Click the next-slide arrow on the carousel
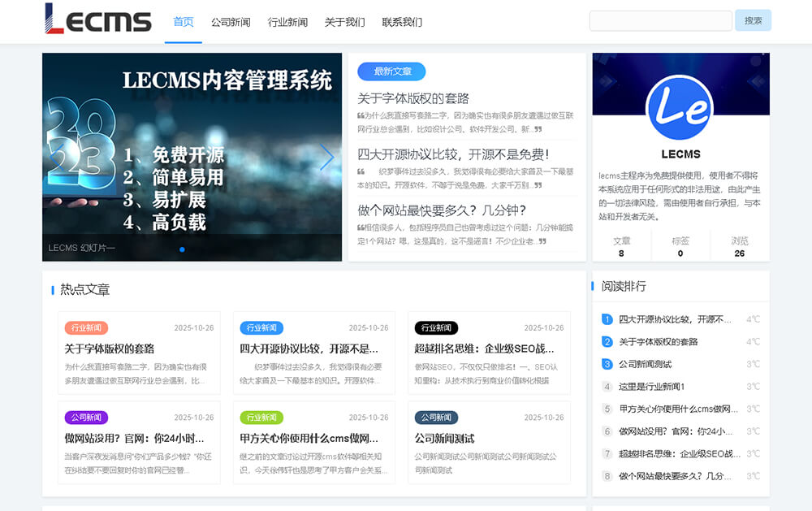 click(327, 156)
